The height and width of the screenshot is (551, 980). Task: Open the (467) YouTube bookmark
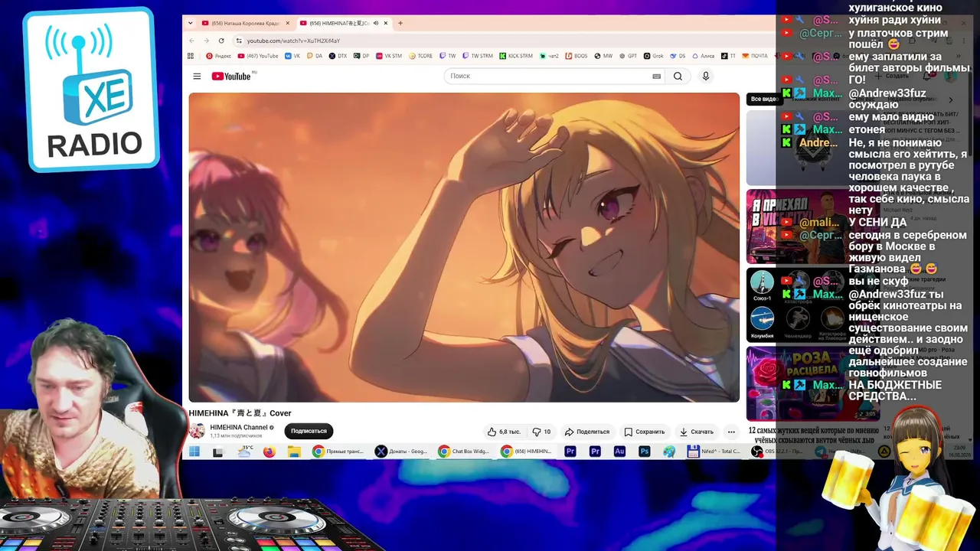pos(258,56)
